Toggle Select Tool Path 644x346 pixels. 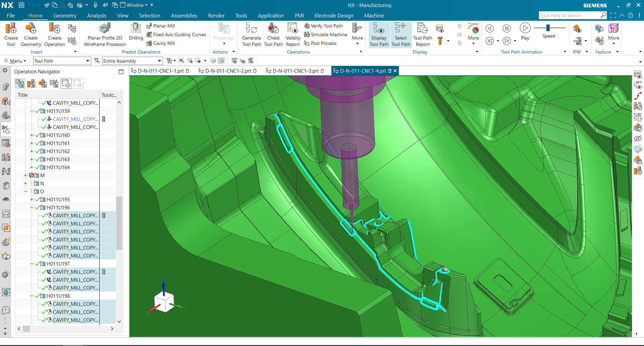coord(401,34)
